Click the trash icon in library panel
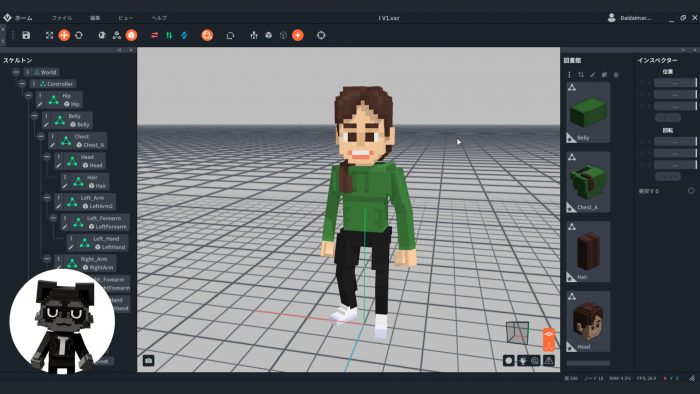Viewport: 700px width, 394px height. click(616, 75)
